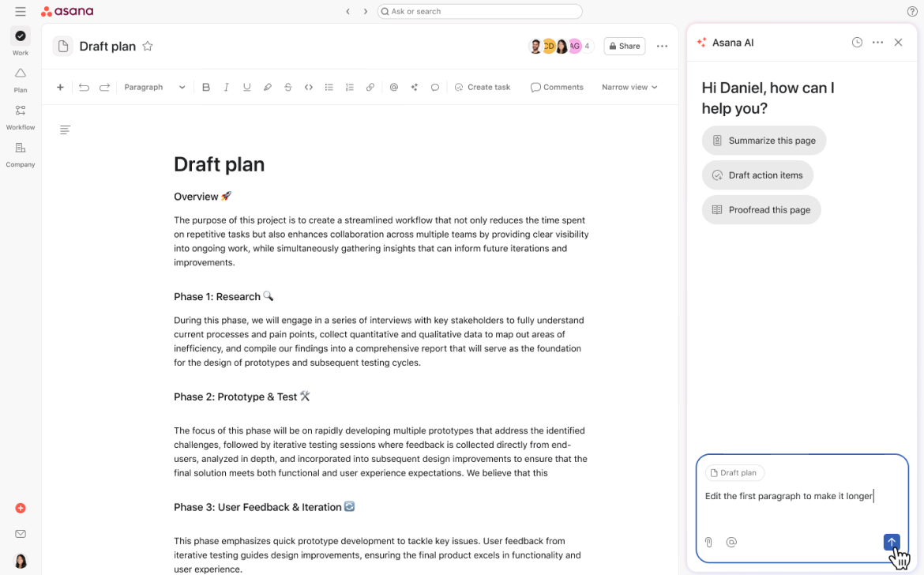The image size is (924, 575).
Task: Toggle italic formatting in toolbar
Action: tap(227, 87)
